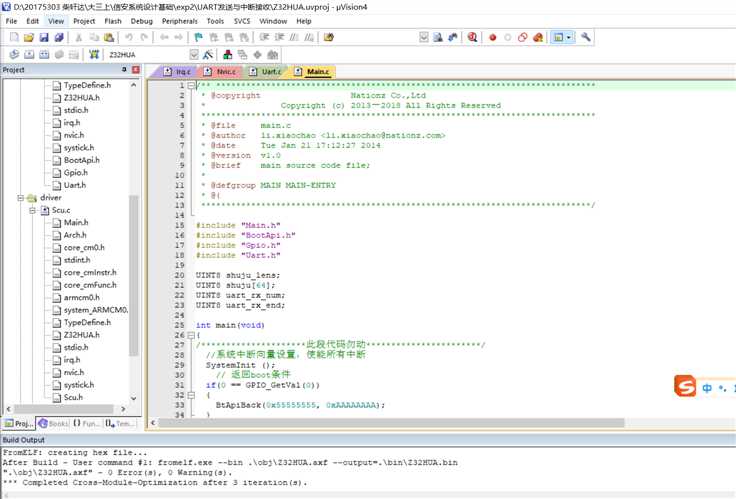Switch to the Templates panel tab
This screenshot has height=499, width=736.
[119, 423]
